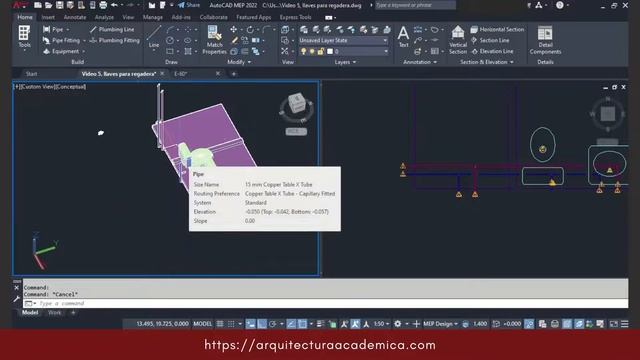Create a Horizontal Section
The width and height of the screenshot is (640, 360).
pos(497,29)
